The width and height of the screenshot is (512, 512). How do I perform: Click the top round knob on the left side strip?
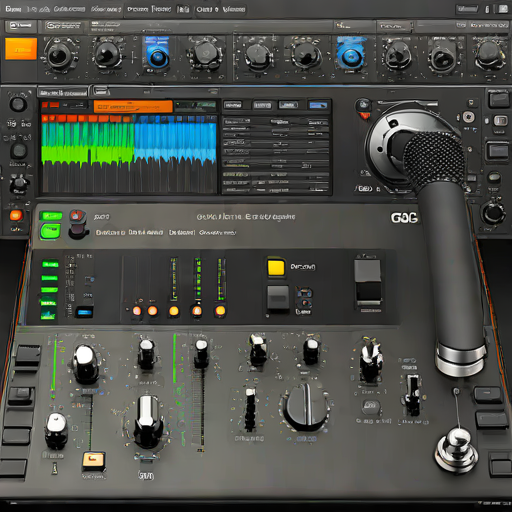[x=18, y=105]
